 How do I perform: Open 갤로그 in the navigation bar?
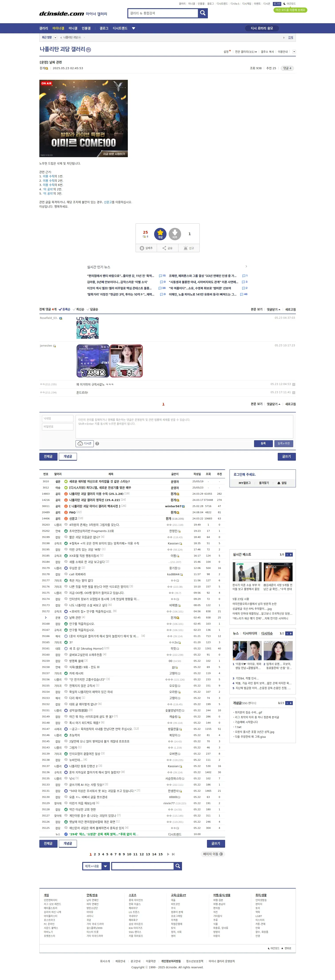point(104,28)
